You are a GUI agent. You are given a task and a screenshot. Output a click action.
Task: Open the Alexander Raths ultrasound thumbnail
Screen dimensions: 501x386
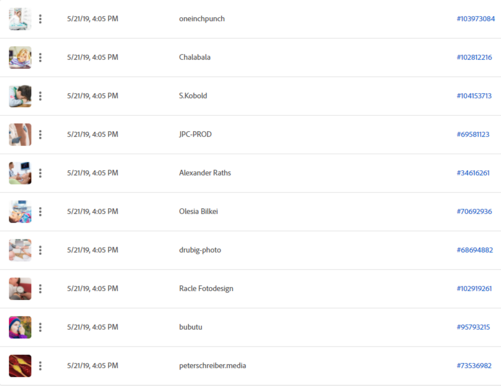[x=20, y=173]
